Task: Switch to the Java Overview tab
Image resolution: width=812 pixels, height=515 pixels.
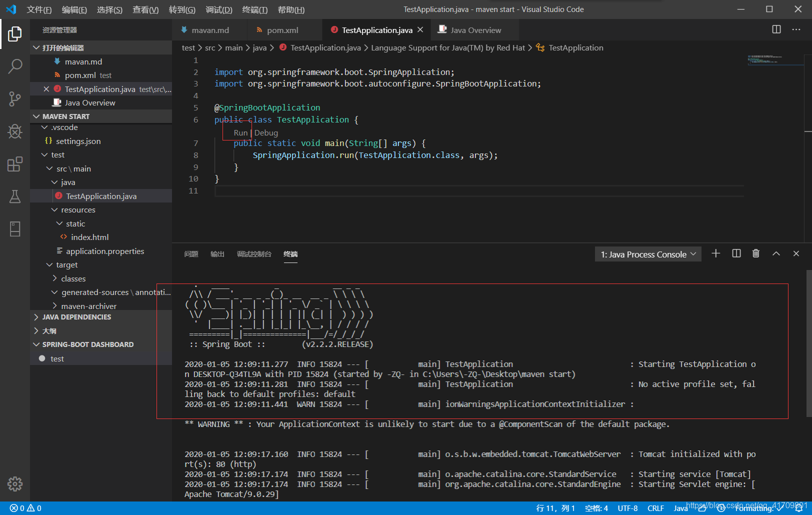Action: (x=475, y=30)
